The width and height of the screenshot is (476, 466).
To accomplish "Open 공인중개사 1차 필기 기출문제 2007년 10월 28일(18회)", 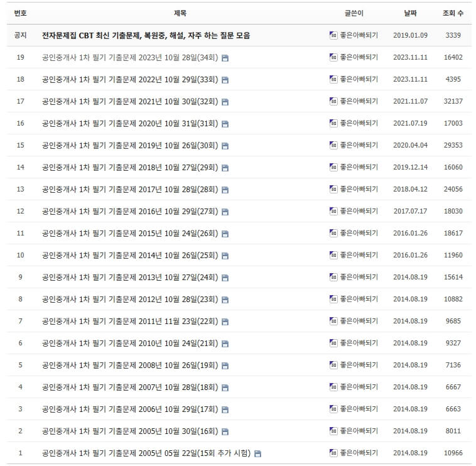I will pos(130,387).
